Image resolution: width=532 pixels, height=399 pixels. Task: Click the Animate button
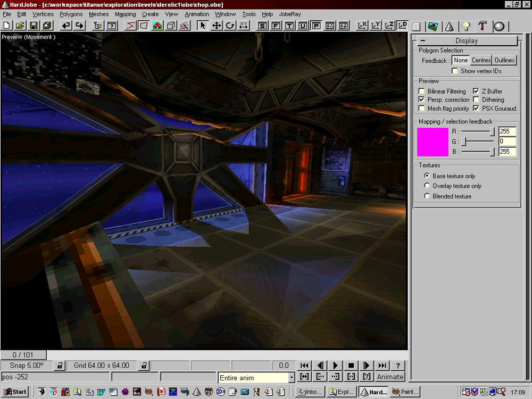[x=390, y=377]
